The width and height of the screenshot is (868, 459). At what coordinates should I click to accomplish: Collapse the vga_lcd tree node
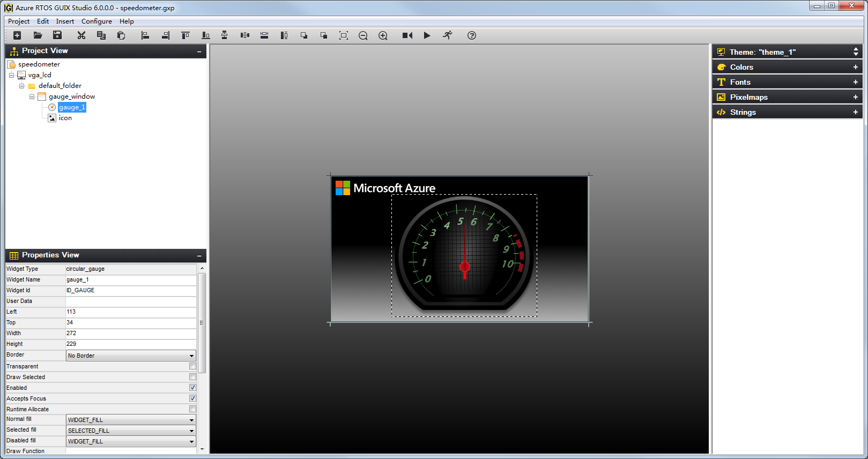pyautogui.click(x=11, y=75)
